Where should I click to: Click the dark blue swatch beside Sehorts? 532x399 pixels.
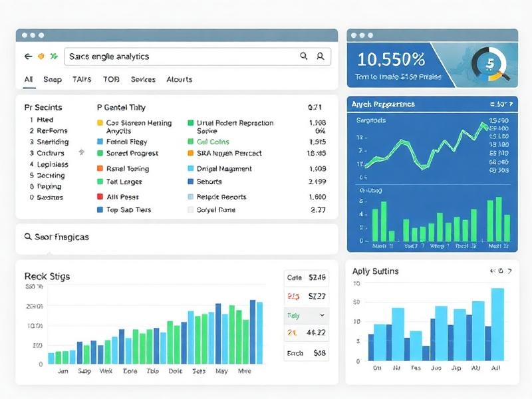click(x=191, y=182)
